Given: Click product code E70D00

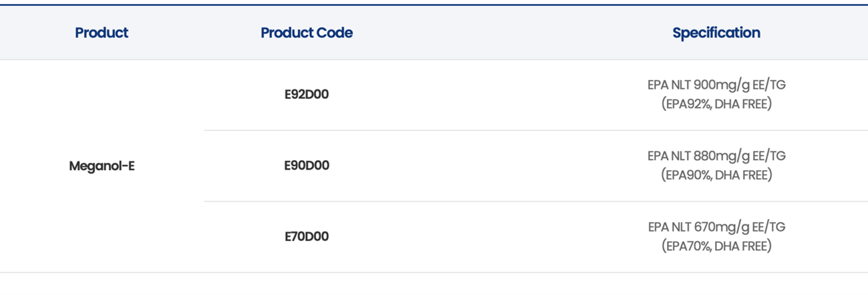Looking at the screenshot, I should (x=307, y=237).
